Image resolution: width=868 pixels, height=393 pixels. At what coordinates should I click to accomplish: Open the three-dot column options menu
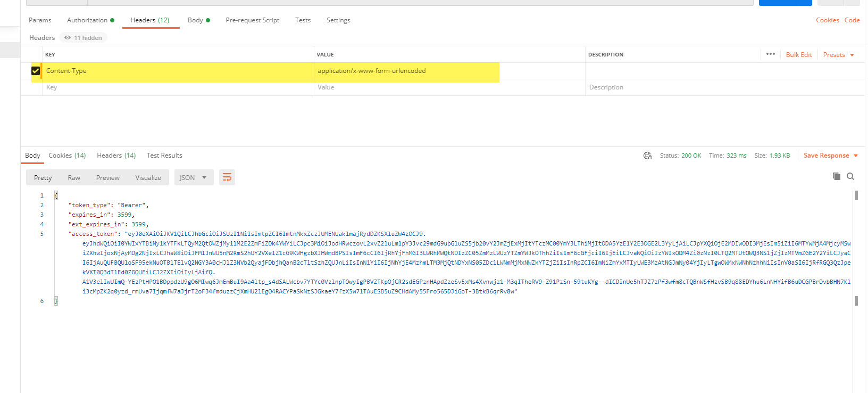(x=770, y=54)
